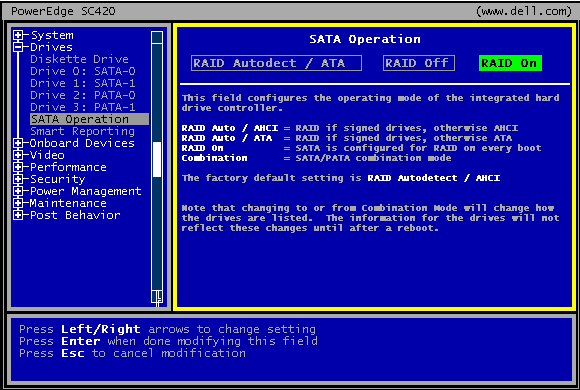Select the Diskette Drive entry
Viewport: 580px width, 390px height.
(80, 59)
